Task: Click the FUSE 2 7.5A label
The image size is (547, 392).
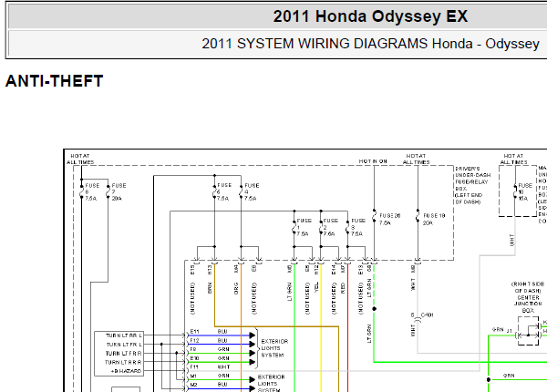Action: 330,227
